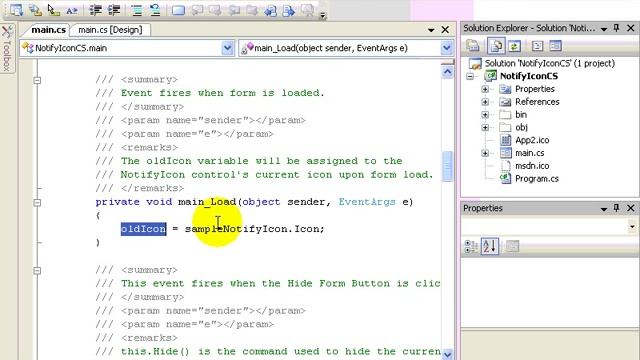Switch Properties to Categorized view
Screen dimensions: 640x360
pyautogui.click(x=471, y=246)
